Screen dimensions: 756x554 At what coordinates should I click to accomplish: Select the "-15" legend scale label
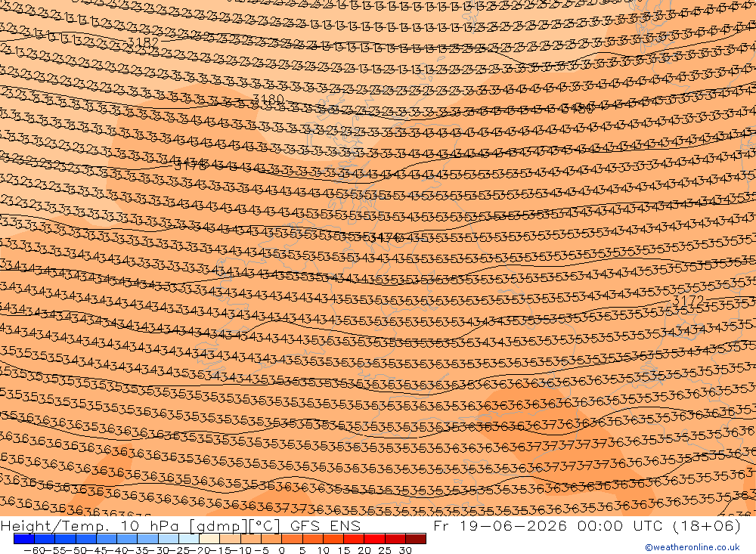(x=220, y=550)
